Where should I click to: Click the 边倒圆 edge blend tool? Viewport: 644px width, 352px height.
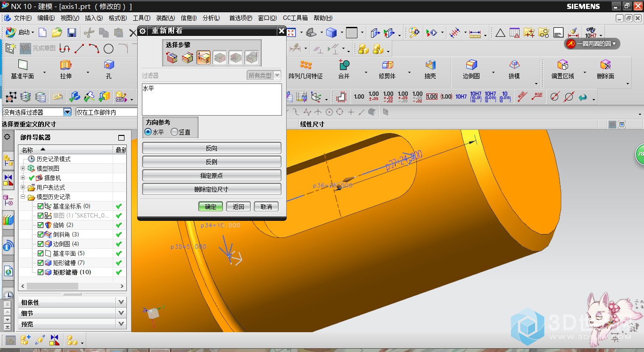(x=471, y=70)
